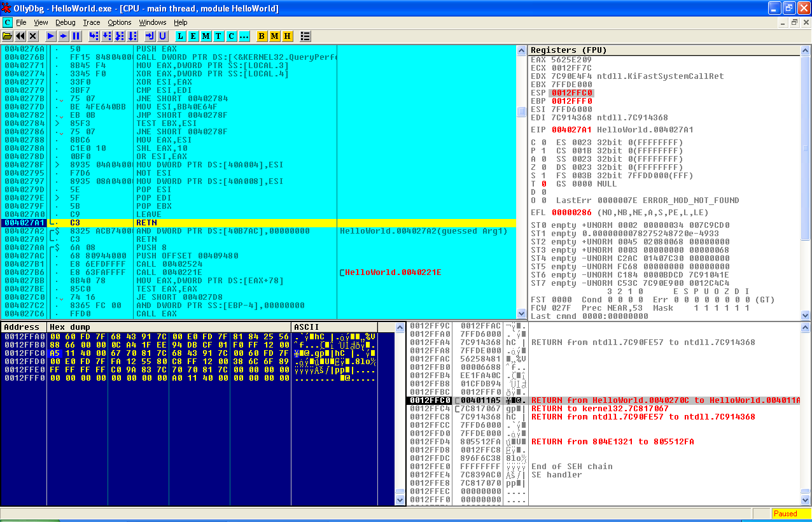
Task: Open the View menu
Action: [x=41, y=22]
